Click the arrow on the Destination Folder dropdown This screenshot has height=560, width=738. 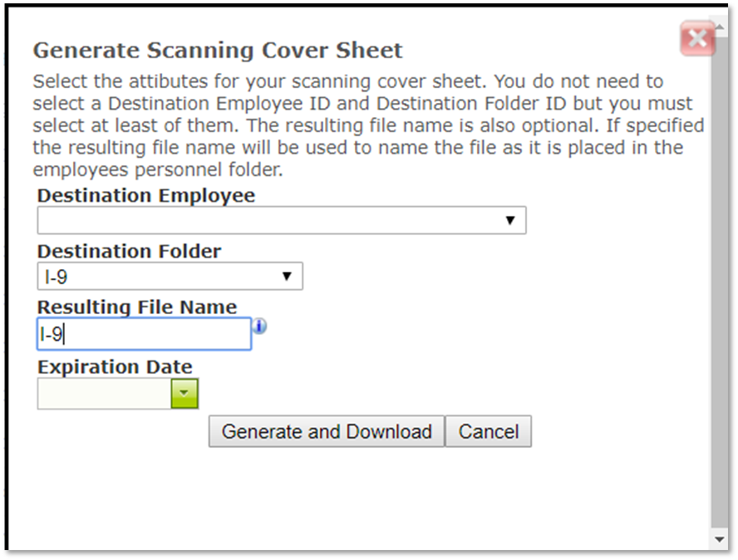pos(287,276)
